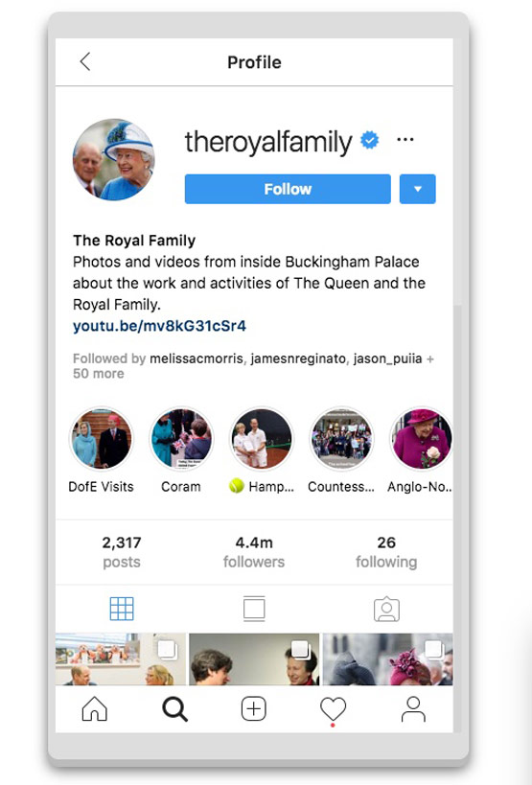Switch to single-post feed view tab
Image resolution: width=532 pixels, height=785 pixels.
tap(254, 609)
